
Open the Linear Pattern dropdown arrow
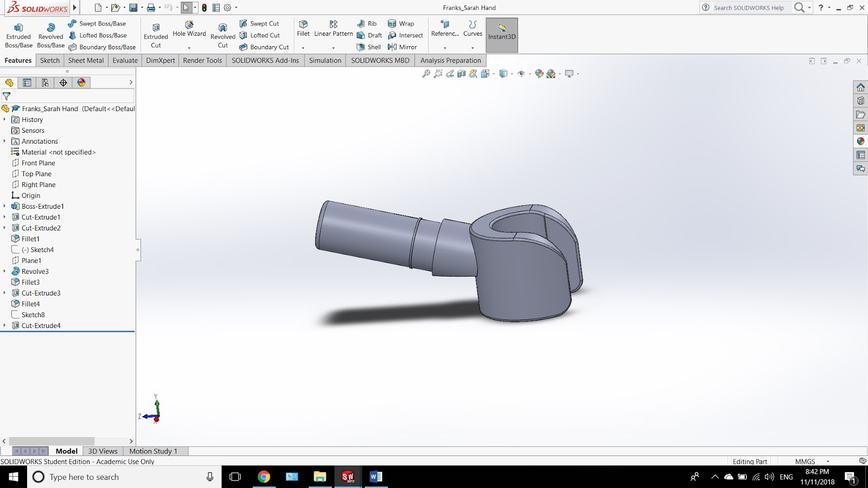pyautogui.click(x=333, y=48)
